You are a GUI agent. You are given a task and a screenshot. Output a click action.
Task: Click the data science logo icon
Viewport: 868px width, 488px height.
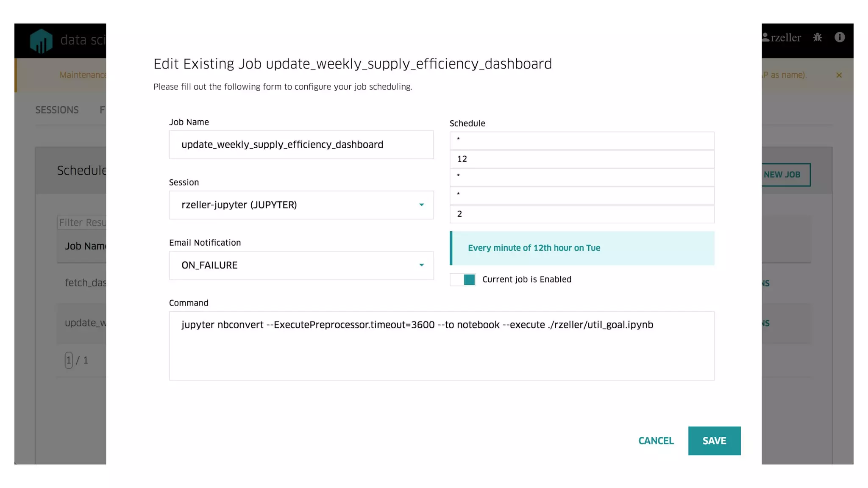tap(41, 41)
